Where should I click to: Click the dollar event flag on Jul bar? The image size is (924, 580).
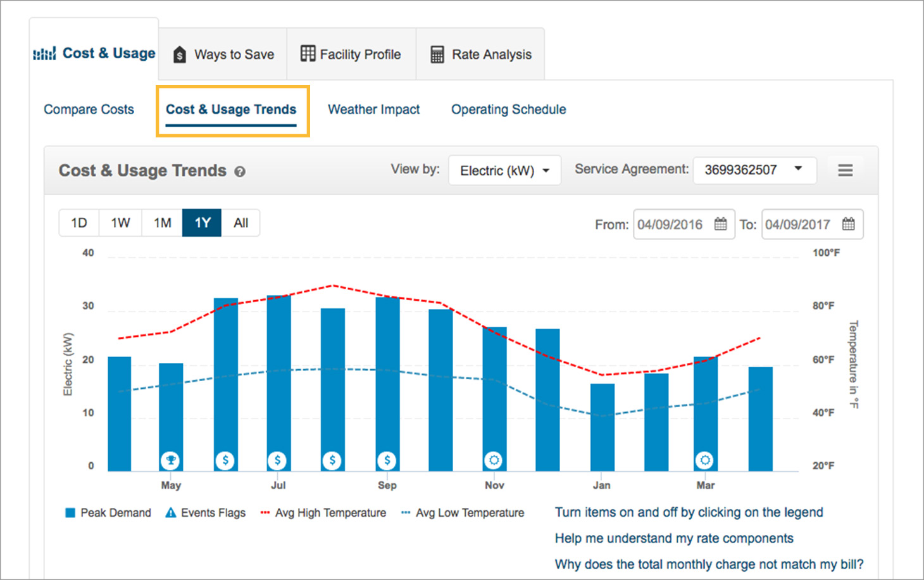coord(277,460)
